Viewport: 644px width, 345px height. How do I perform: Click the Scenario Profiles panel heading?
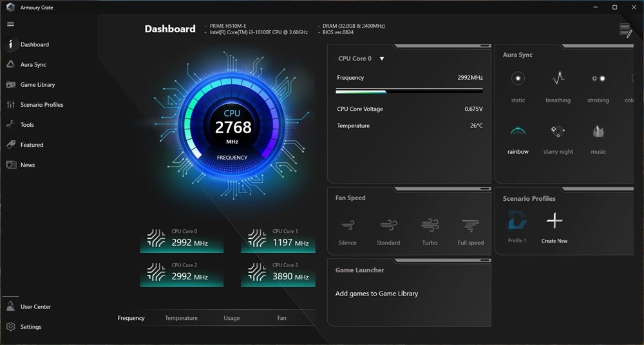pos(529,198)
